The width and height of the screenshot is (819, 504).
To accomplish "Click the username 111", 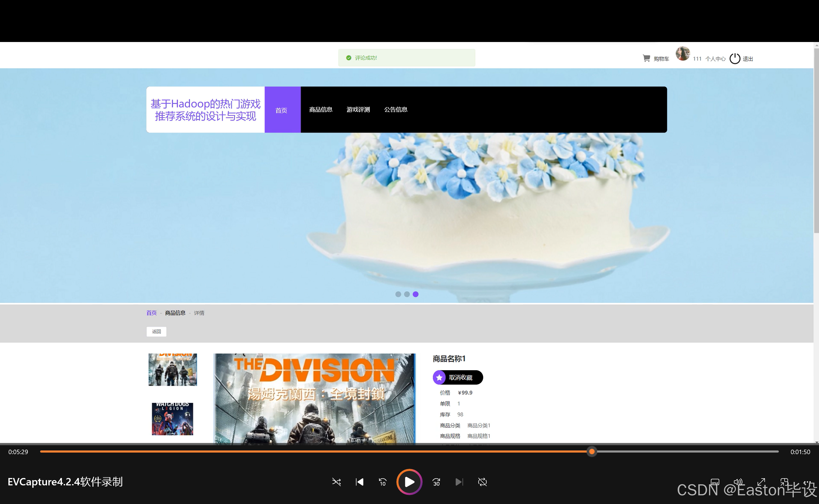I will click(x=697, y=59).
